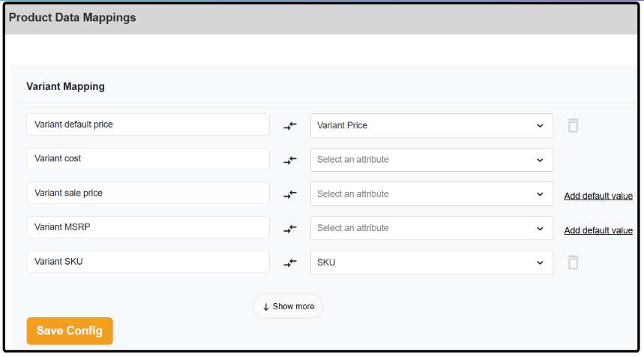Click the Variant default price field
This screenshot has height=357, width=644.
[x=148, y=124]
